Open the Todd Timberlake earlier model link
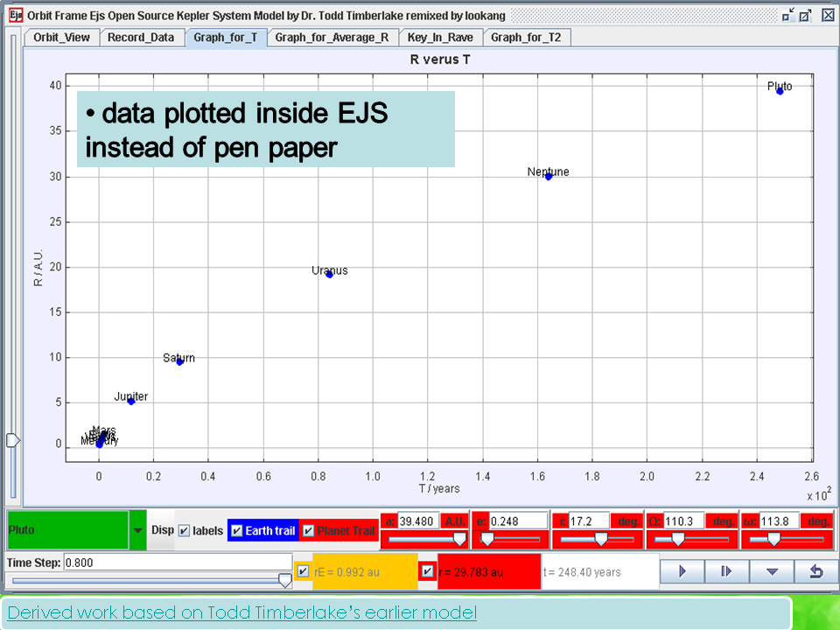Viewport: 840px width, 630px height. click(x=242, y=612)
